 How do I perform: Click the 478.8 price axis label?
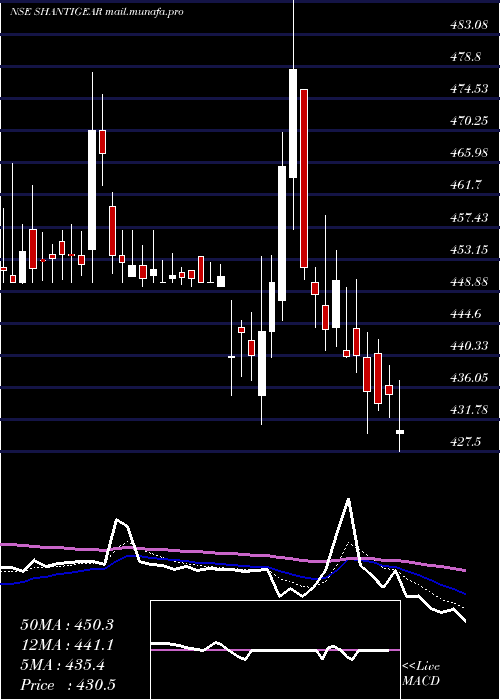465,57
